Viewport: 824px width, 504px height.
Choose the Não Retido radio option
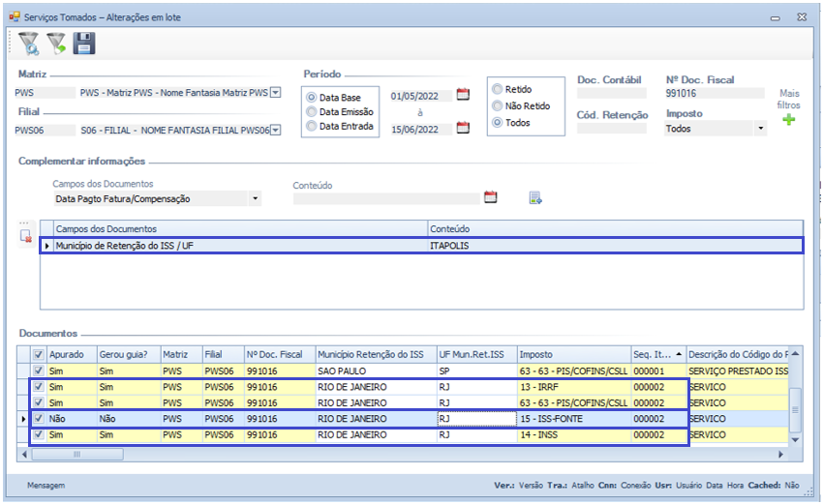[498, 106]
